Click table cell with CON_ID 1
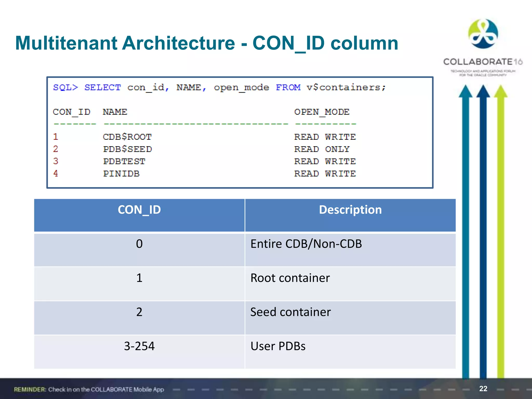Viewport: 532px width, 399px height. 139,284
